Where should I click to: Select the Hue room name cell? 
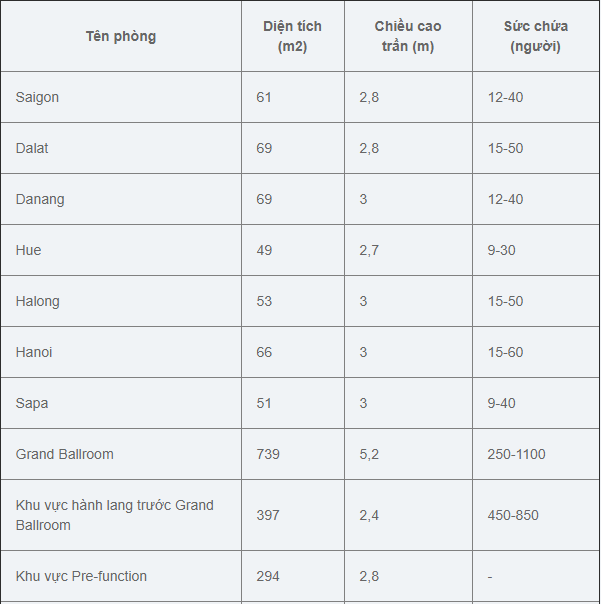point(29,250)
